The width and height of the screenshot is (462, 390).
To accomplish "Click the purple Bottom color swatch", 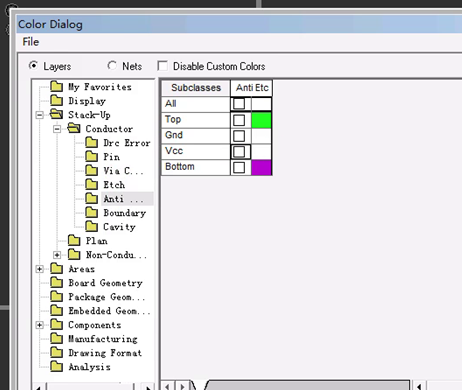I will (261, 167).
